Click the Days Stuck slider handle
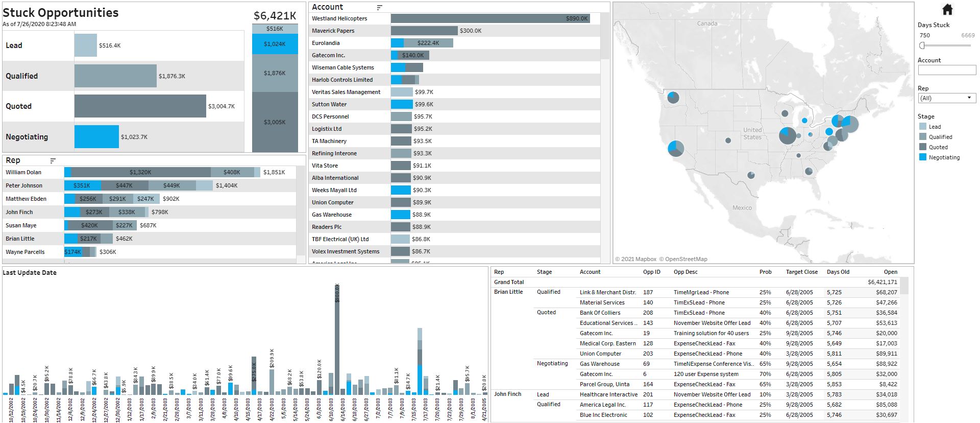This screenshot has height=423, width=980. click(x=922, y=45)
